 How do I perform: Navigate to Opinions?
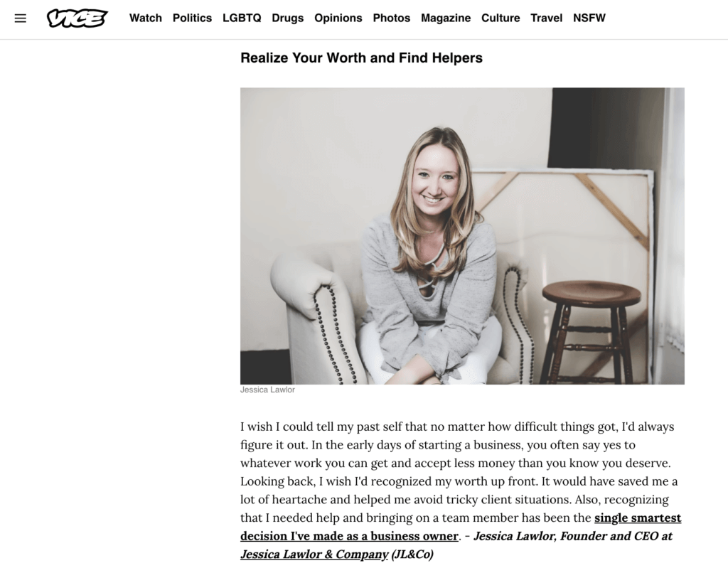point(338,18)
